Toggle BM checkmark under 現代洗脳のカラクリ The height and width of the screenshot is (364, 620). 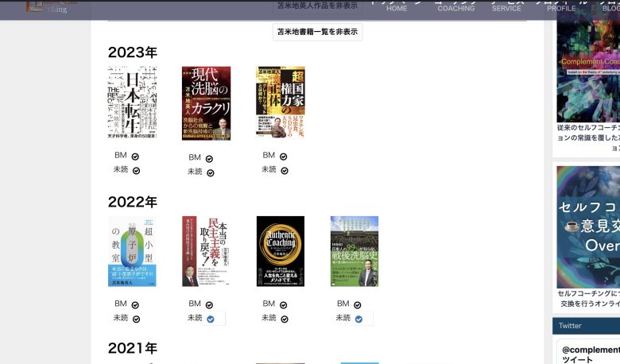tap(209, 158)
